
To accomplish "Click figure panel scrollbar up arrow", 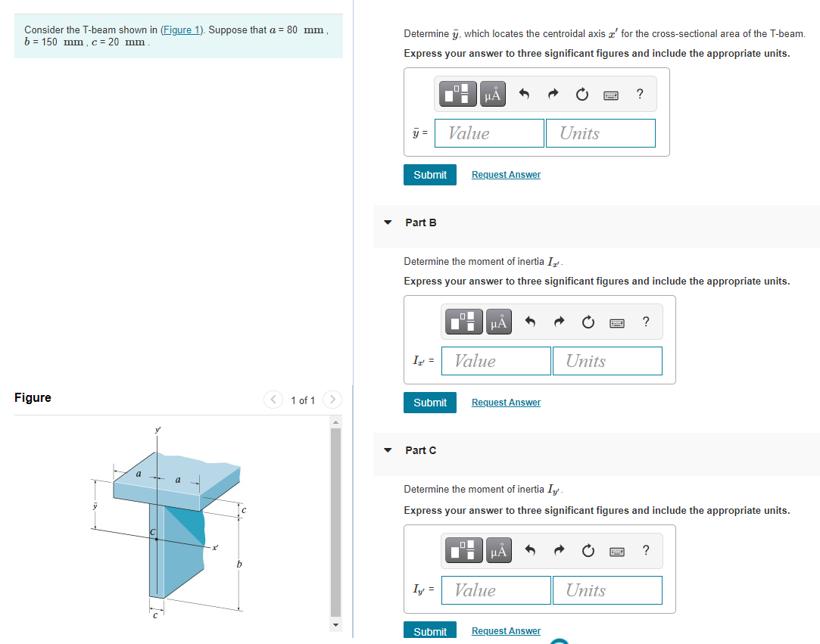I will point(335,422).
